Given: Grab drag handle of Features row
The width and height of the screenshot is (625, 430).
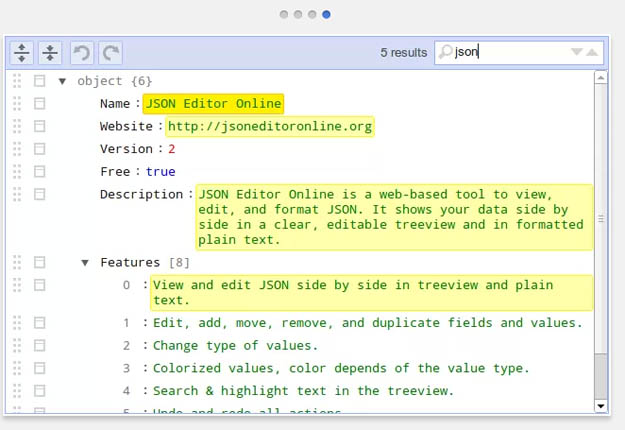Looking at the screenshot, I should tap(17, 262).
